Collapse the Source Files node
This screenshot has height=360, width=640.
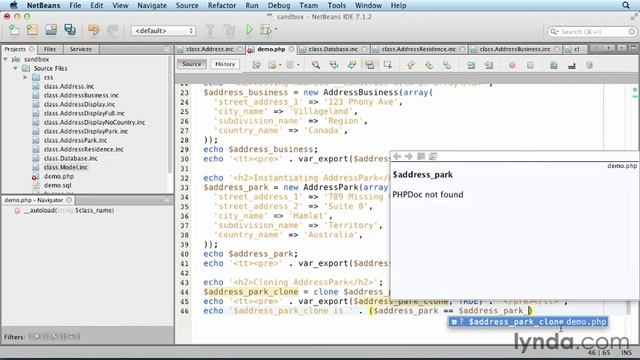16,68
